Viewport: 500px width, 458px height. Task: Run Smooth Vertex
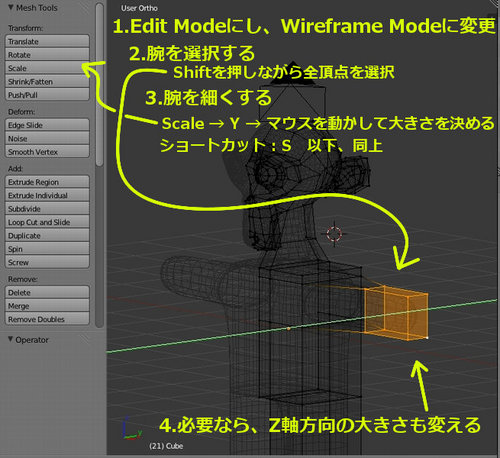pyautogui.click(x=47, y=152)
